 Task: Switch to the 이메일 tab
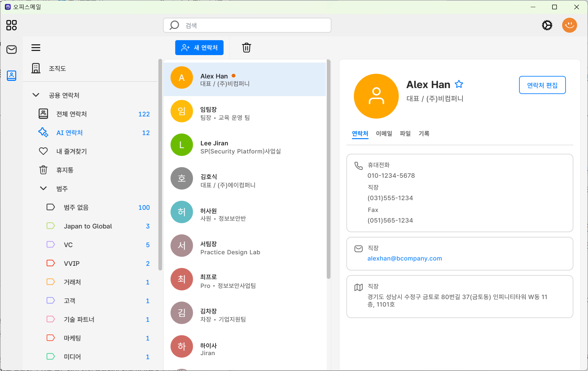(384, 134)
